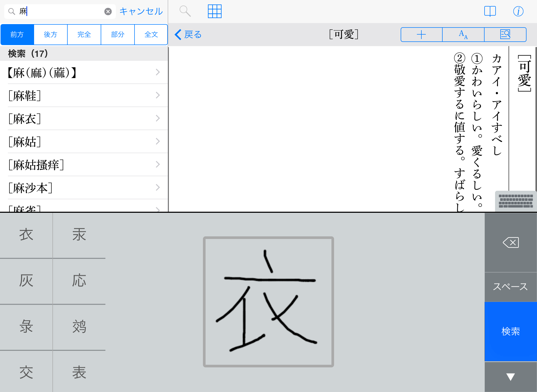This screenshot has width=537, height=392.
Task: Collapse keyboard with down triangle key
Action: coord(510,377)
